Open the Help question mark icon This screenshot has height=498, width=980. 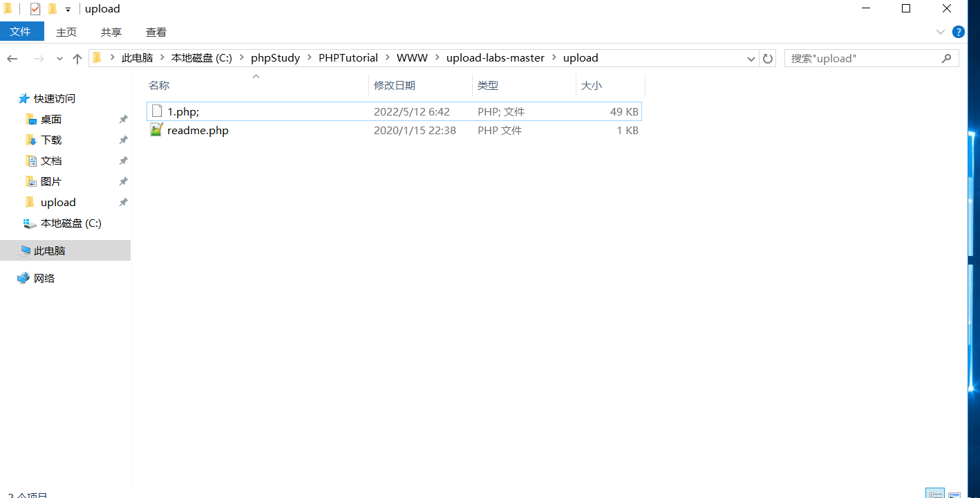[x=958, y=32]
